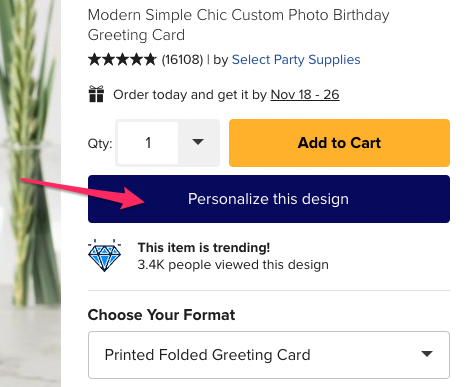468x387 pixels.
Task: Click the Nov 18 - 26 delivery date link
Action: [305, 95]
